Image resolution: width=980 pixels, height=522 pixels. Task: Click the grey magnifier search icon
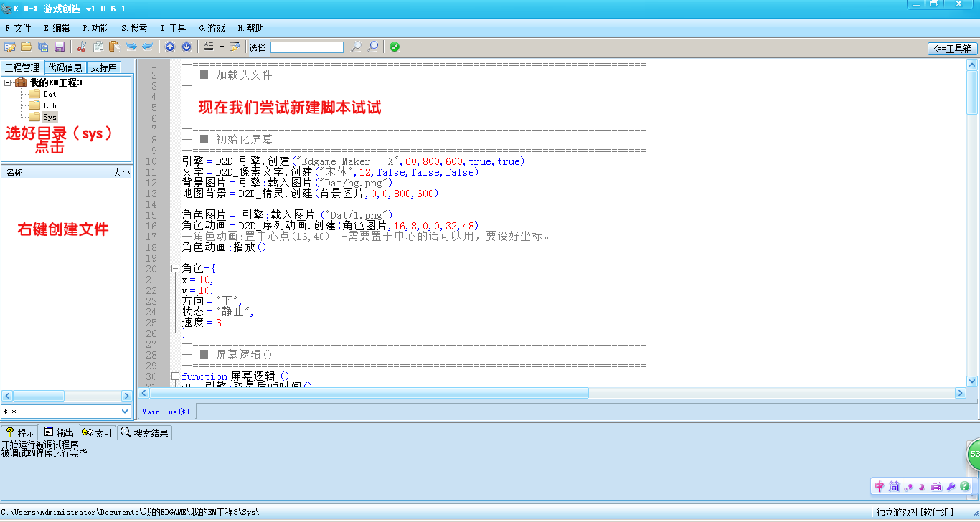[356, 47]
